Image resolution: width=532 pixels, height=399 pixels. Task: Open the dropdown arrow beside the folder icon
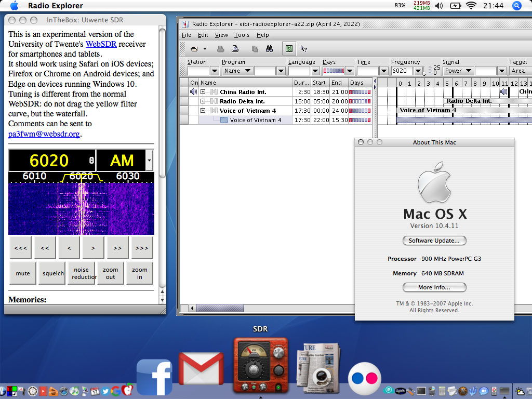click(x=205, y=49)
